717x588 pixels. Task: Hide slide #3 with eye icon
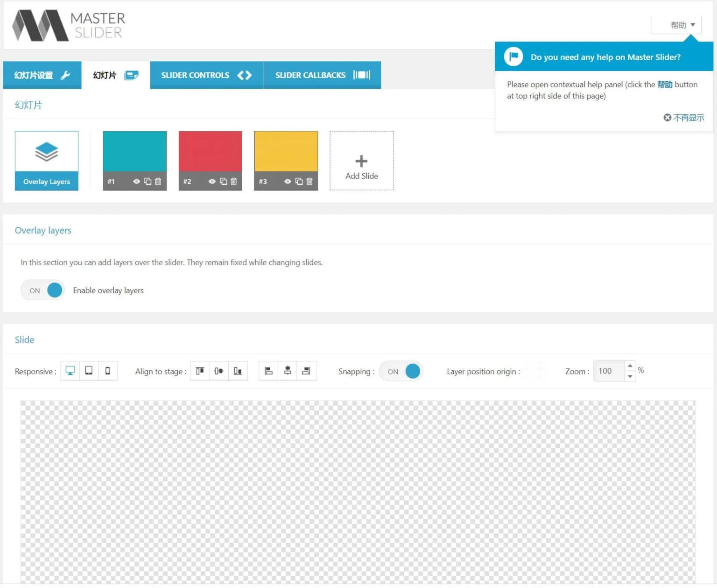(288, 182)
